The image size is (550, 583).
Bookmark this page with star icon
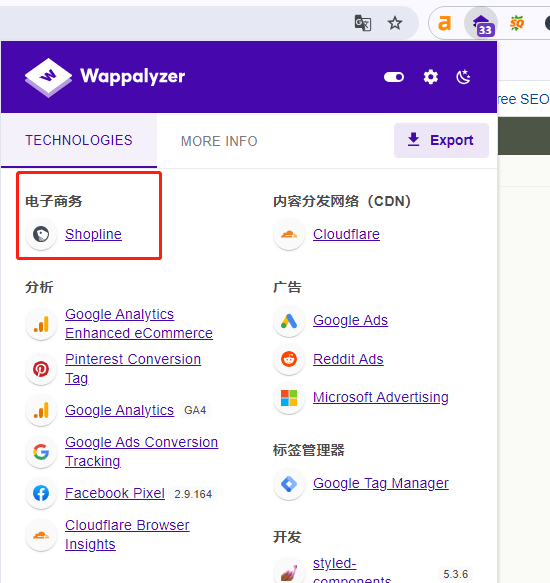pyautogui.click(x=395, y=23)
